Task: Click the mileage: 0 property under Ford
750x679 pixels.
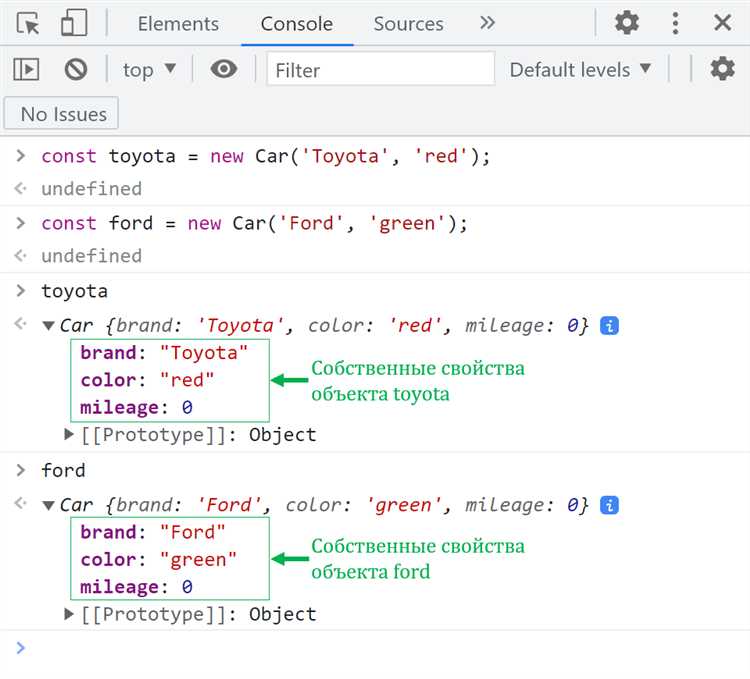Action: click(136, 587)
